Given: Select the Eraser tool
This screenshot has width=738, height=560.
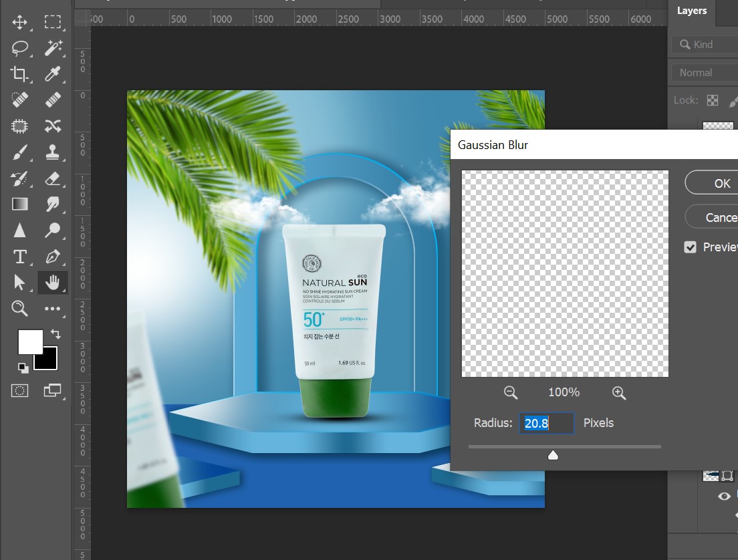Looking at the screenshot, I should [53, 178].
